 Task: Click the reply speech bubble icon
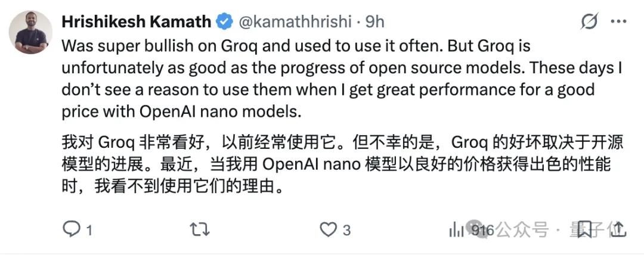71,229
